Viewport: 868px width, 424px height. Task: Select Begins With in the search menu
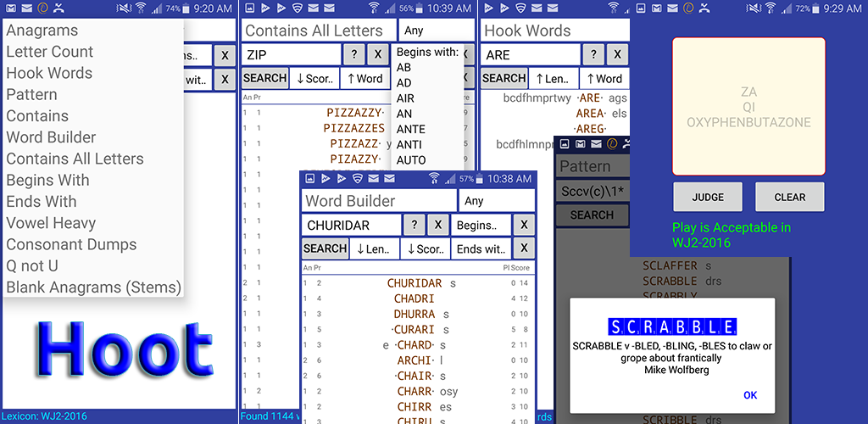click(x=47, y=181)
